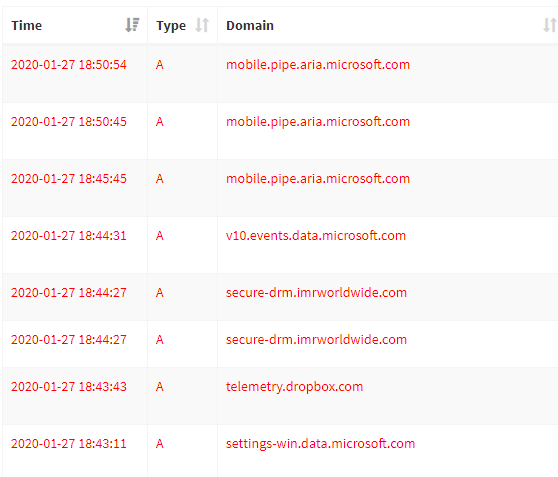Click type A in telemetry.dropbox.com row
This screenshot has width=558, height=477.
point(160,387)
